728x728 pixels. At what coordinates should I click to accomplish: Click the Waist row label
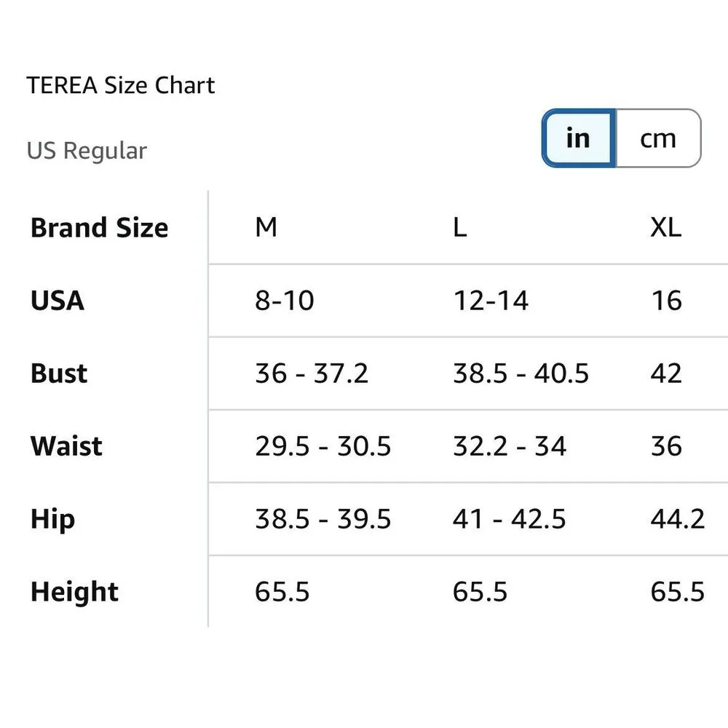(x=66, y=446)
